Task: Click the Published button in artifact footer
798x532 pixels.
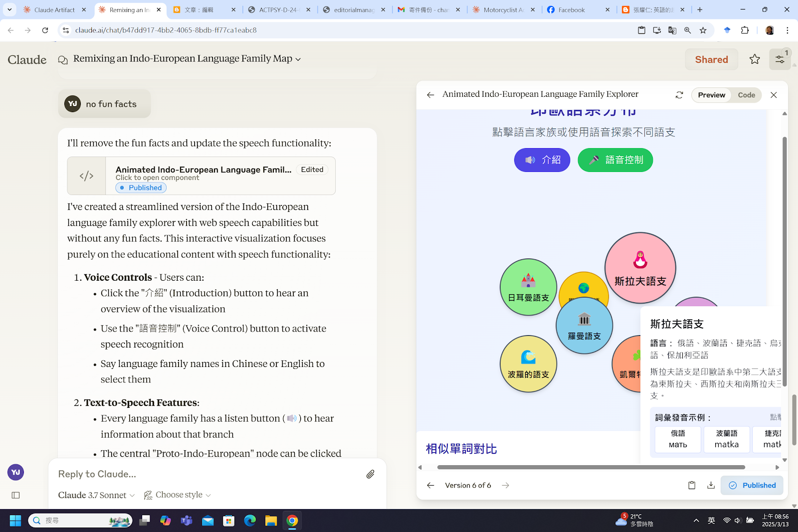Action: coord(752,485)
